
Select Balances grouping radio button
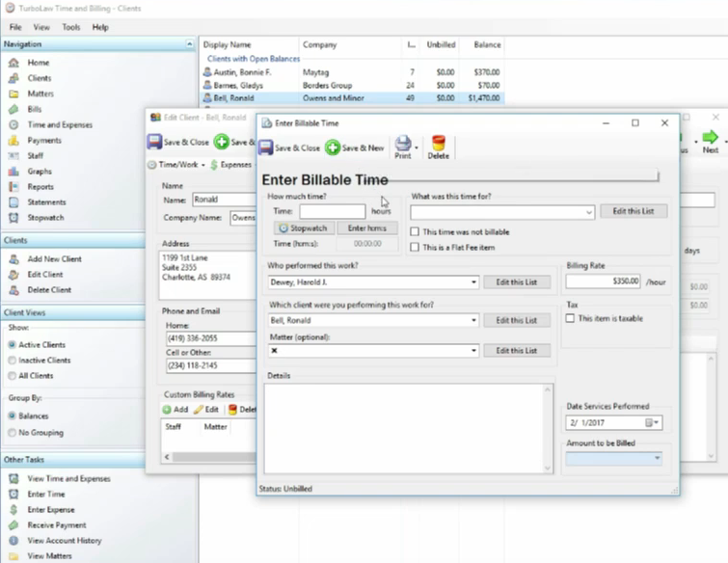(13, 416)
